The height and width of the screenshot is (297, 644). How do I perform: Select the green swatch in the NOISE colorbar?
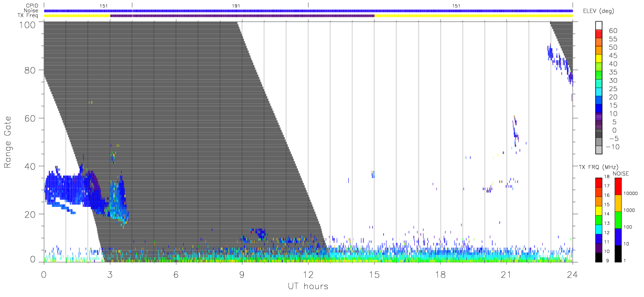(618, 219)
